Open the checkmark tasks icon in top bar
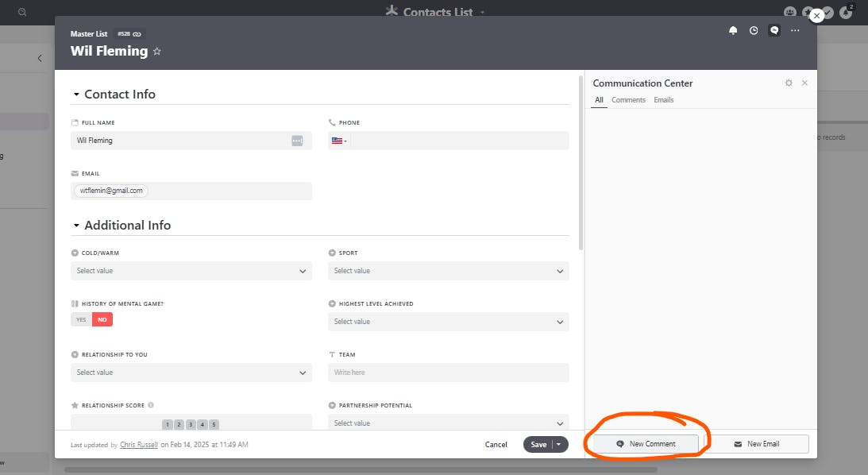This screenshot has height=475, width=868. pos(827,12)
